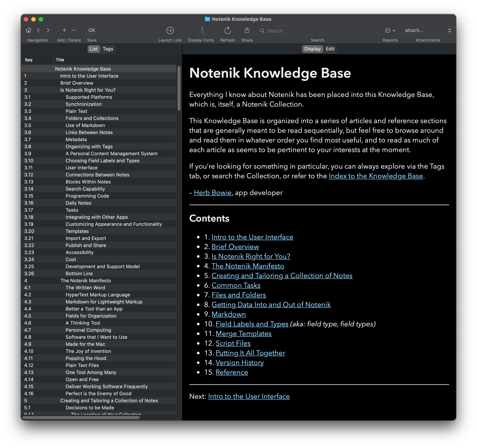The height and width of the screenshot is (448, 477).
Task: Add a new note with the plus icon
Action: tap(64, 30)
